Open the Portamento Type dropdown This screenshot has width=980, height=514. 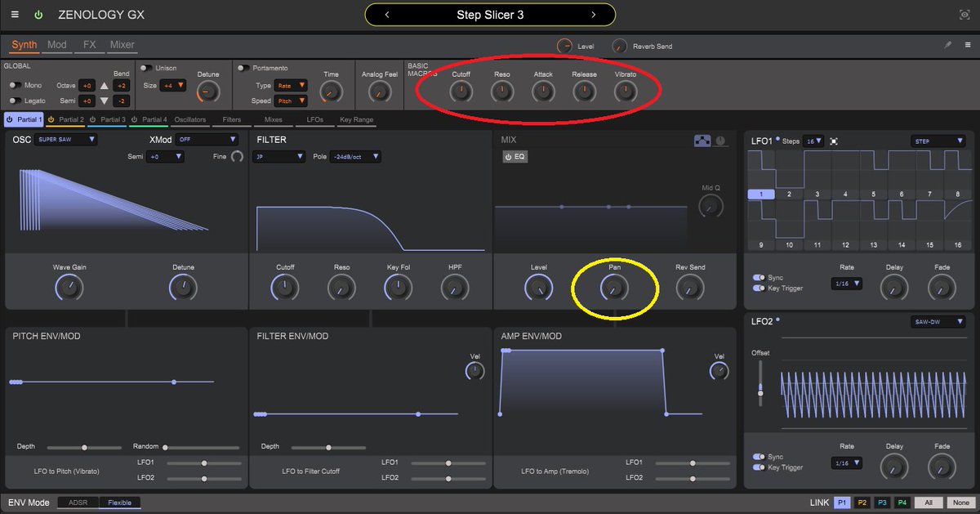291,85
